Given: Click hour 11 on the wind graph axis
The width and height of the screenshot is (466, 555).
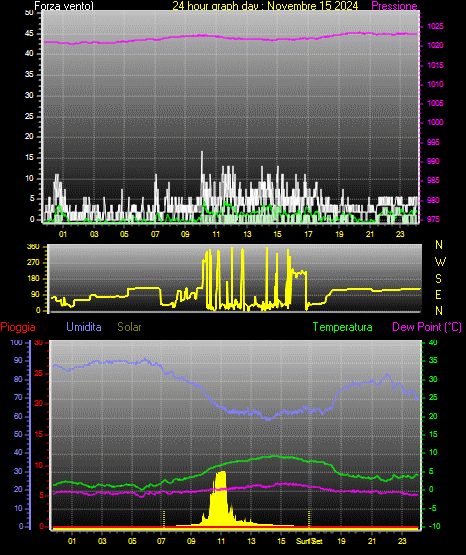Looking at the screenshot, I should pos(216,234).
